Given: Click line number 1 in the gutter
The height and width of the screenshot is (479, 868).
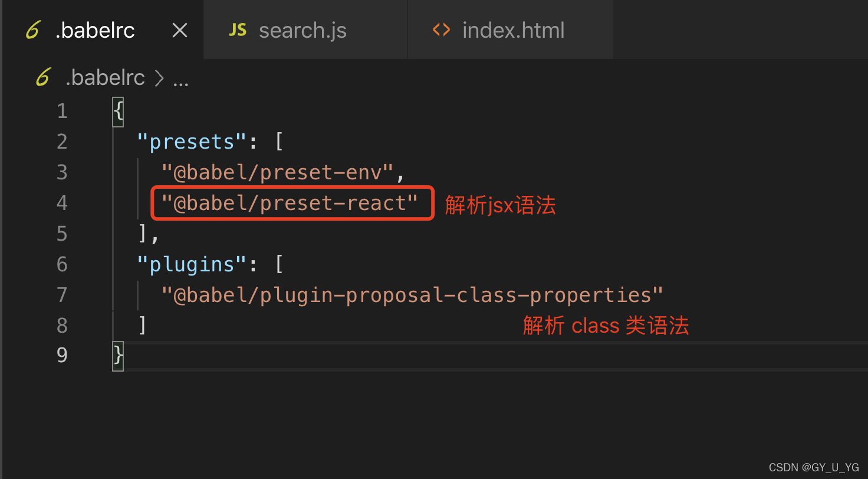Looking at the screenshot, I should point(62,111).
